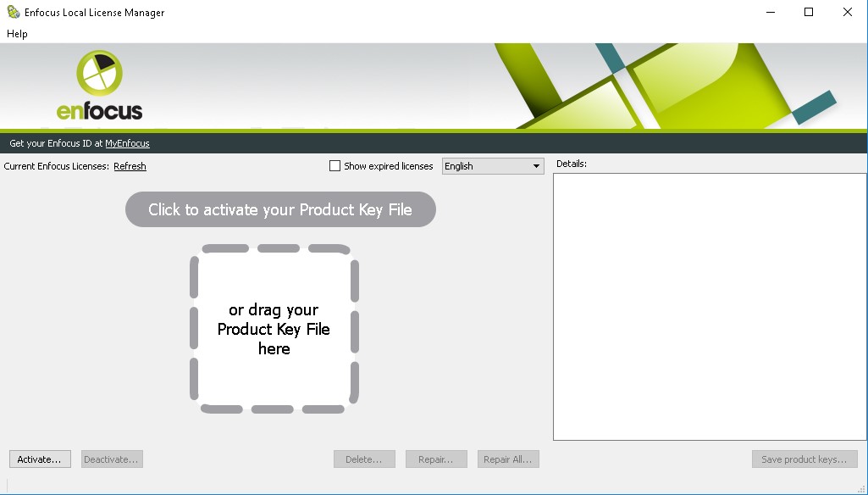Click the Enfocus app icon in title bar
Viewport: 868px width, 495px height.
(x=12, y=12)
